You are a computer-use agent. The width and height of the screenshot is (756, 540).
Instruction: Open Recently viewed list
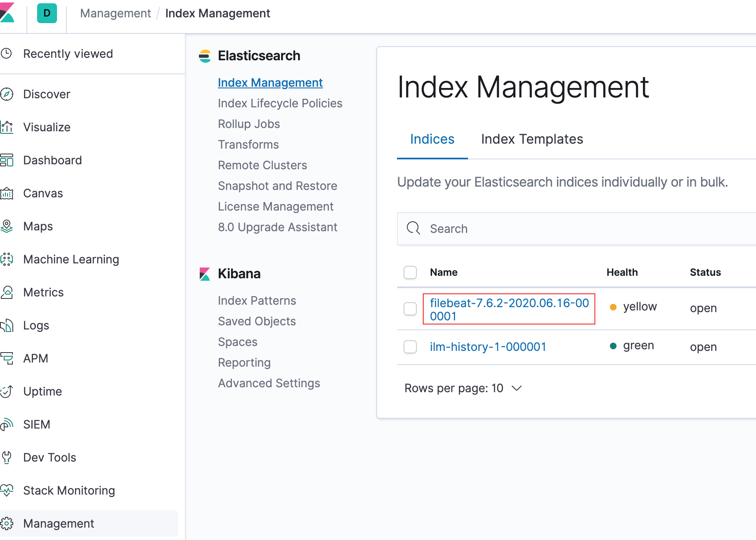tap(68, 54)
